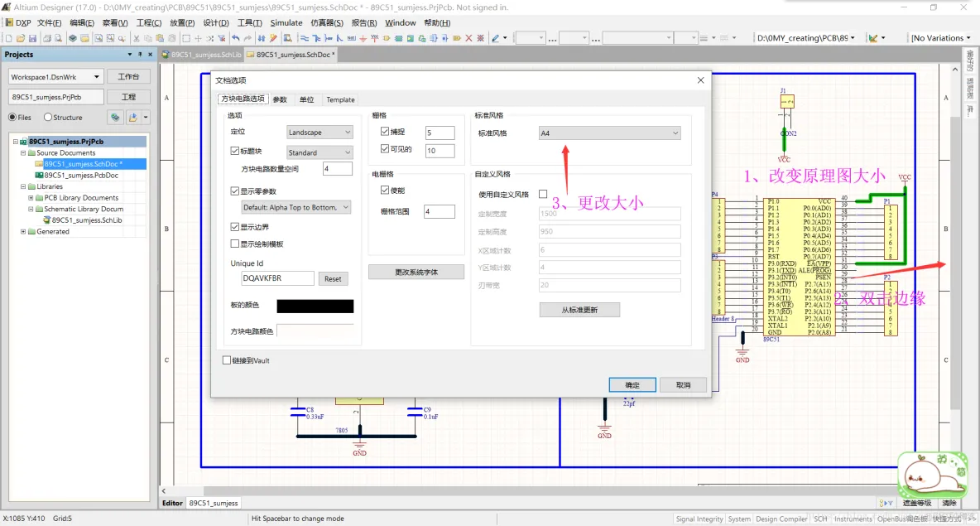Click the Unique Id field DQAVKFBR

click(x=277, y=278)
